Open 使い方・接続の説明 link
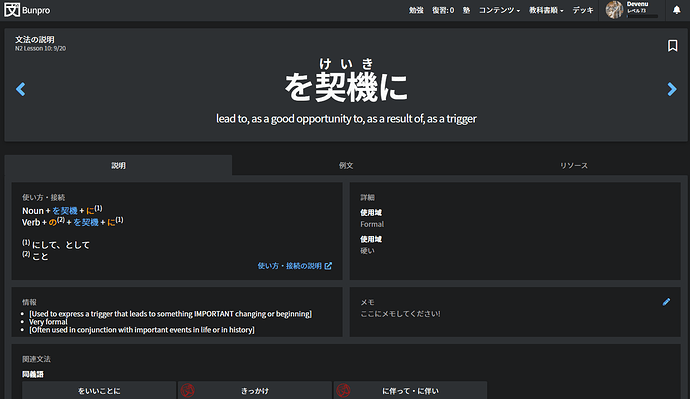This screenshot has height=399, width=690. click(x=294, y=266)
